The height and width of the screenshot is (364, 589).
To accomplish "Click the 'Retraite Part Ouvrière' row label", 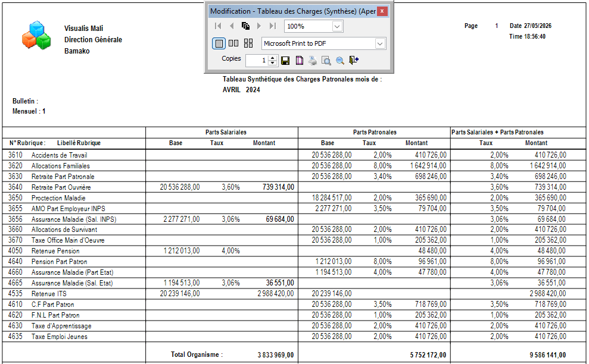I will [61, 187].
